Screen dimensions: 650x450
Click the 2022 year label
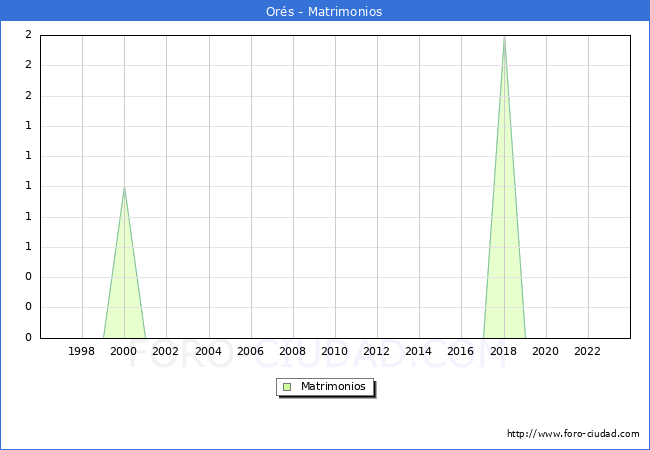587,351
